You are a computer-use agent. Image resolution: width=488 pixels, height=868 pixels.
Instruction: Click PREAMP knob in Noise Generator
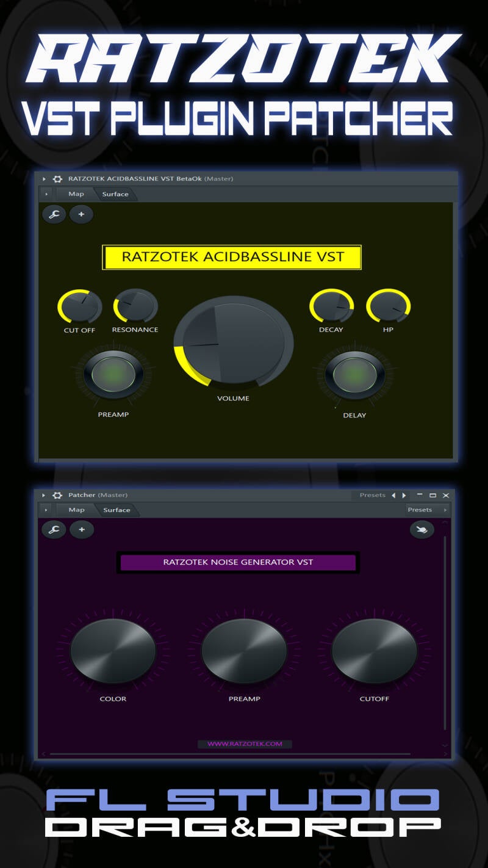244,651
